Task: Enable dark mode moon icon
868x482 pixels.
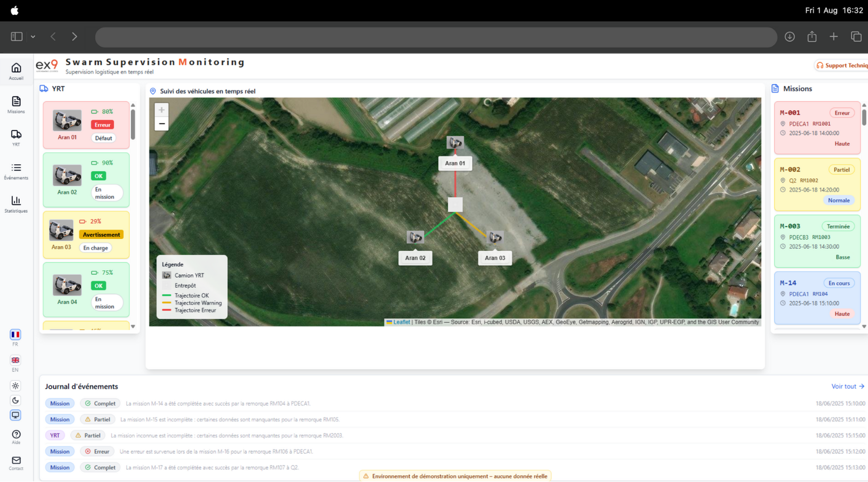Action: 16,400
